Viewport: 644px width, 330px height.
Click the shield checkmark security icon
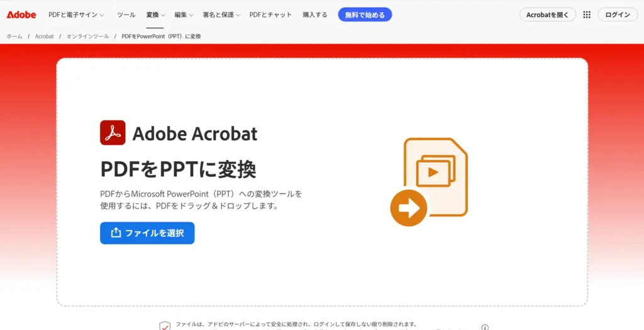pyautogui.click(x=165, y=326)
